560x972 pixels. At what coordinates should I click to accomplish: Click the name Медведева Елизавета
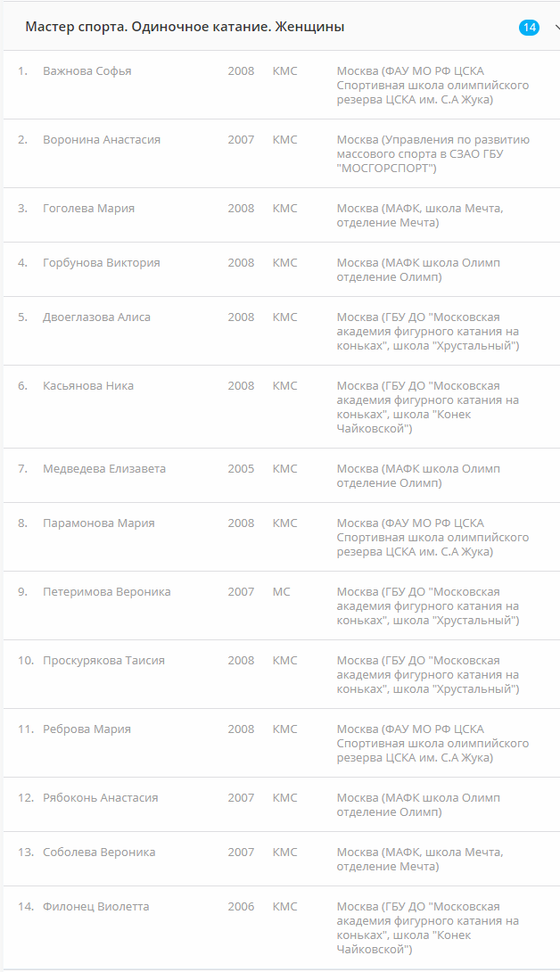coord(104,469)
